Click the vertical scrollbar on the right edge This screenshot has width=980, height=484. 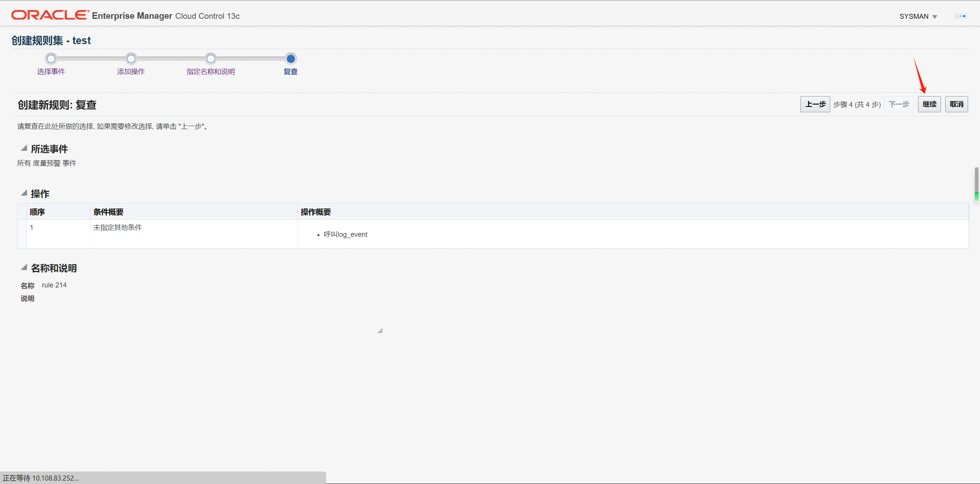(977, 183)
